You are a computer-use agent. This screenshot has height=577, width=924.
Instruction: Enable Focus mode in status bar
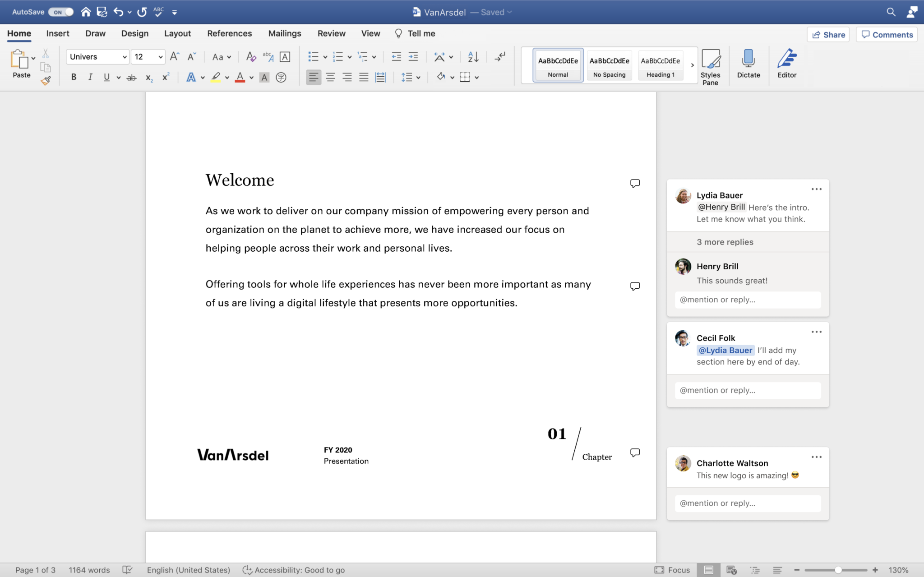[675, 570]
